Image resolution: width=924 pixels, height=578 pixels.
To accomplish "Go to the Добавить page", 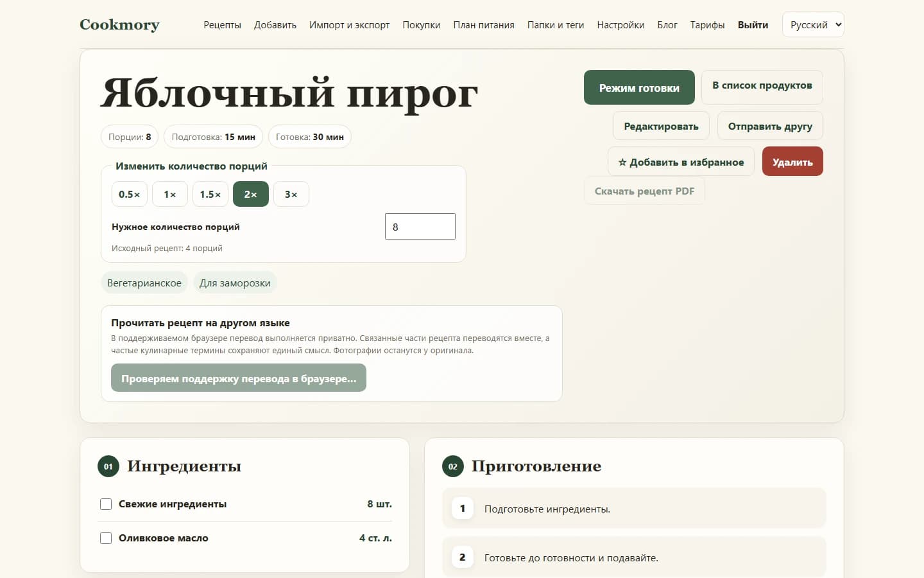I will pos(275,25).
